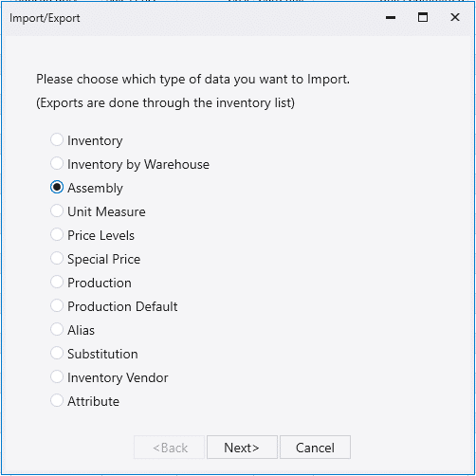Select the Assembly radio button
The image size is (476, 476).
click(57, 187)
